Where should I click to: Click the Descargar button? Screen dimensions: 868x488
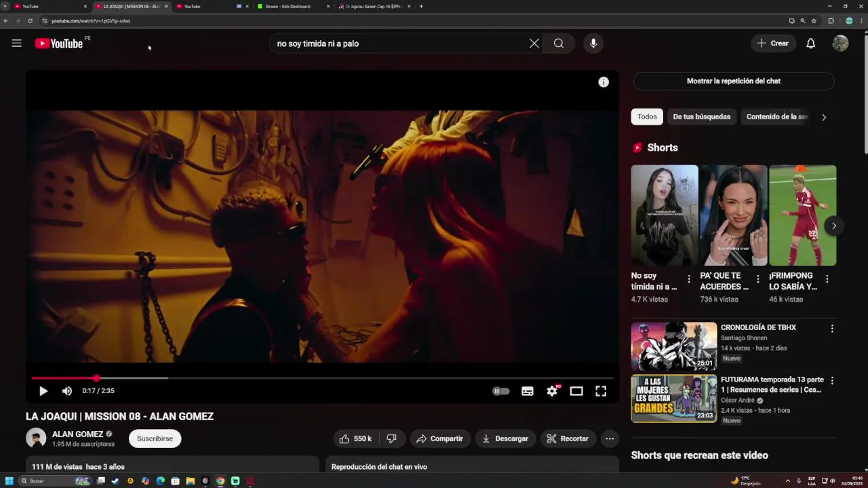(505, 439)
